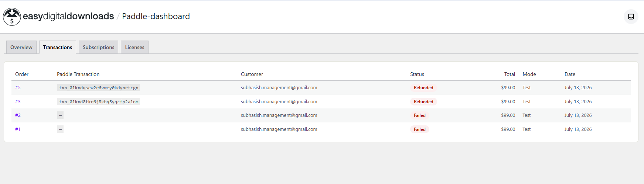This screenshot has width=644, height=184.
Task: Switch to the Overview tab
Action: [x=21, y=47]
